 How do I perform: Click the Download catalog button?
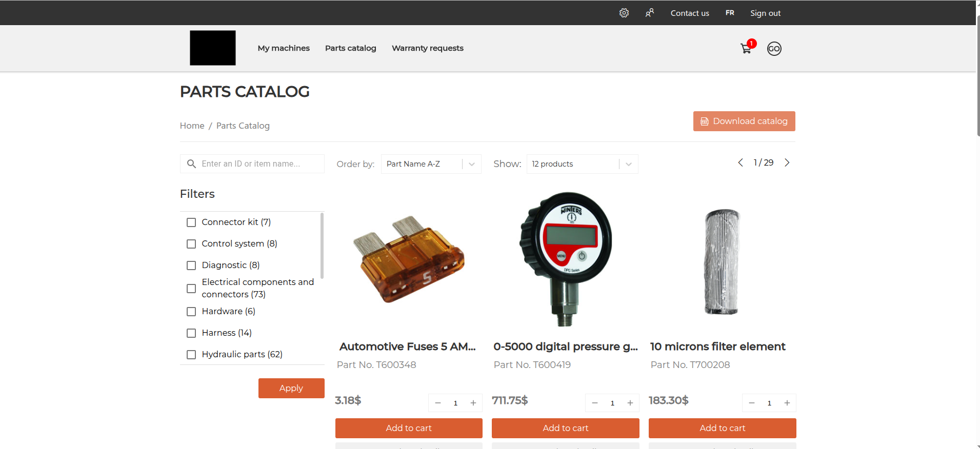pyautogui.click(x=744, y=121)
